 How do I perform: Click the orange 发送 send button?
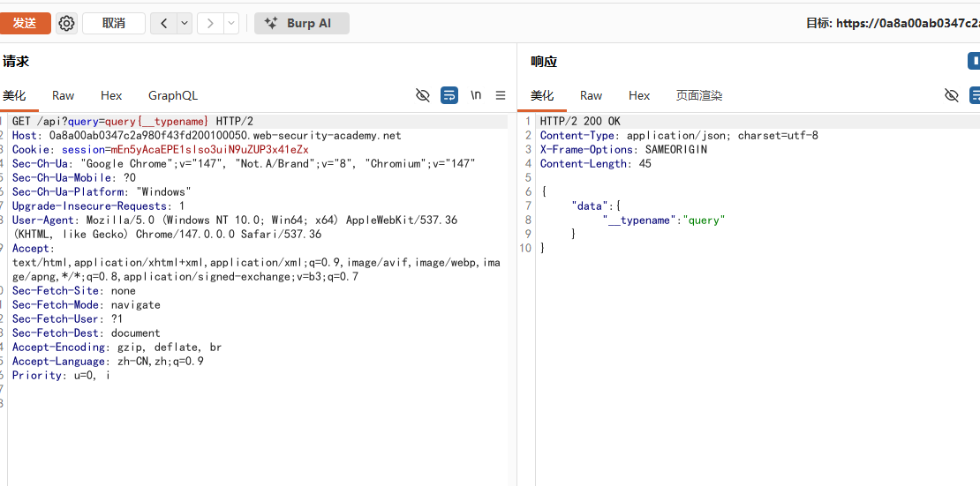[x=25, y=23]
